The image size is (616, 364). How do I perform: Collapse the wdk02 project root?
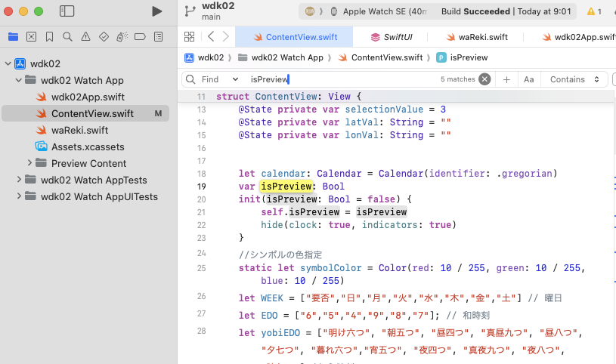click(x=8, y=63)
